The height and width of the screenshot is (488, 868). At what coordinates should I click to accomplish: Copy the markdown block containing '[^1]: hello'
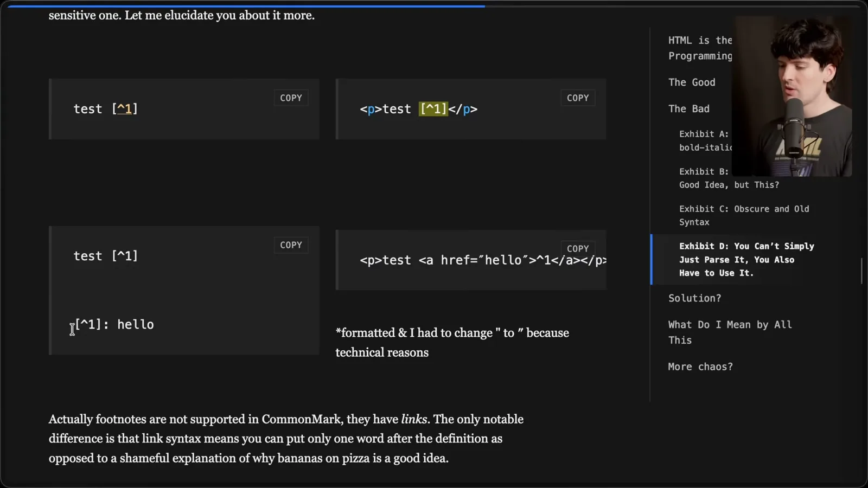(x=291, y=245)
